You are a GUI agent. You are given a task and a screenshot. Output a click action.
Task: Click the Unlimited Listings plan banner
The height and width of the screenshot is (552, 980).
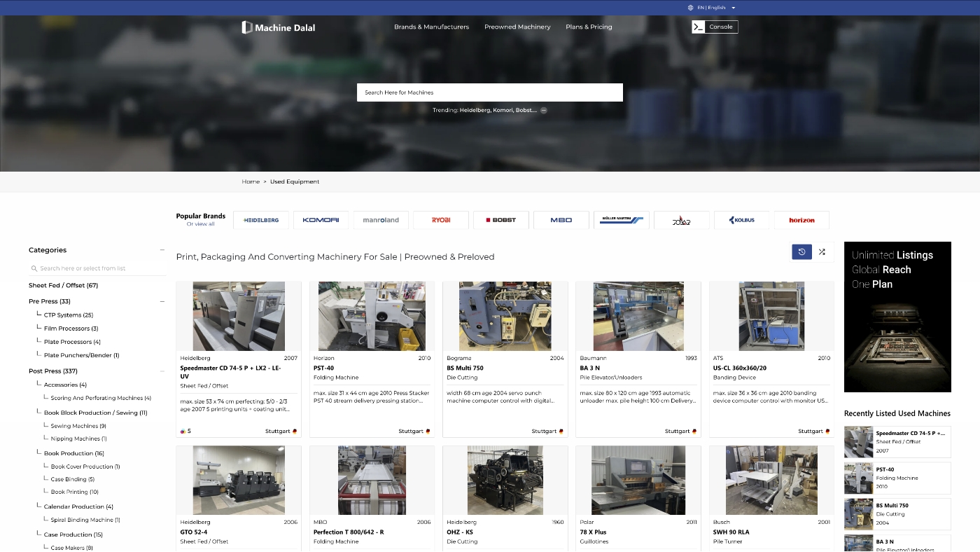pos(897,317)
